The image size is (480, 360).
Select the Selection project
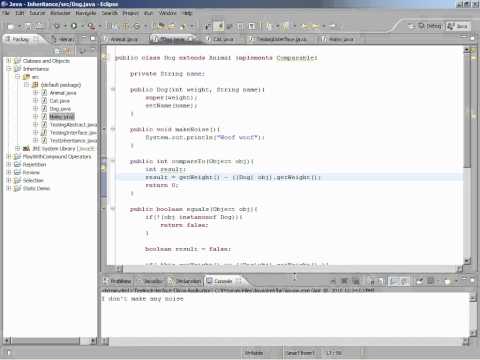click(33, 180)
